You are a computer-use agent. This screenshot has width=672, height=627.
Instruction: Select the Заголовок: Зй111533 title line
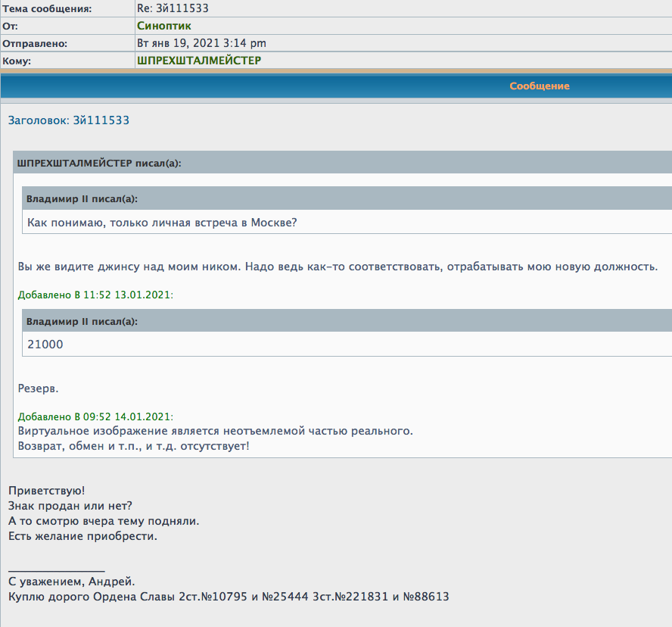click(x=68, y=120)
